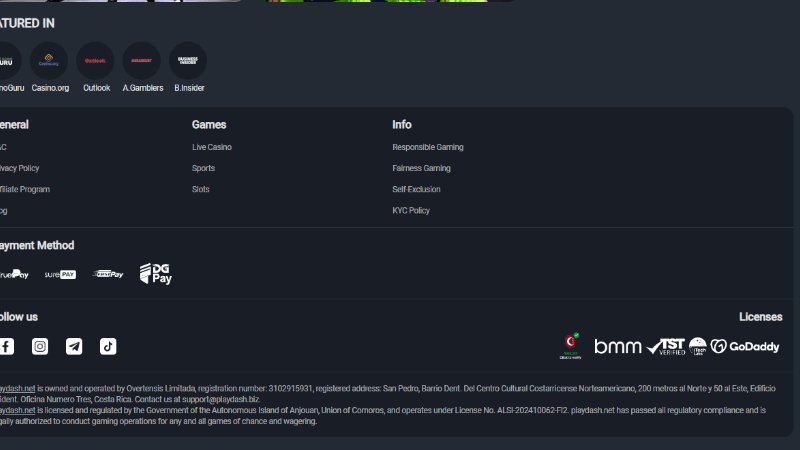Open the Self-Exclusion link

point(416,189)
